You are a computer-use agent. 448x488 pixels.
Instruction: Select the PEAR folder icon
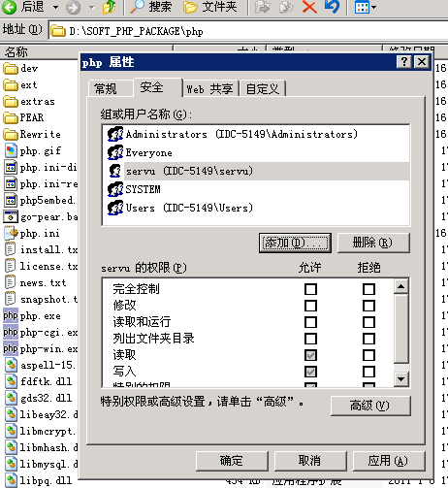11,117
